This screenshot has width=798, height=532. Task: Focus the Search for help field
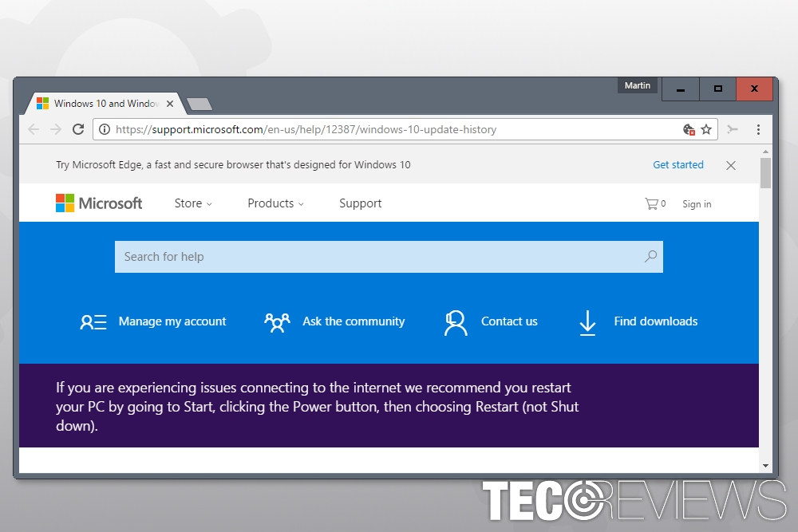tap(389, 257)
